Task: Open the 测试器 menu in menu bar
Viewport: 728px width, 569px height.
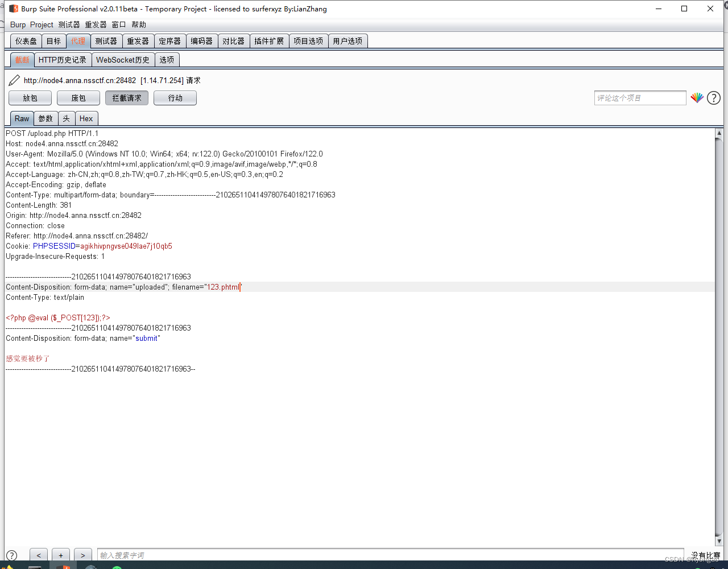Action: (69, 24)
